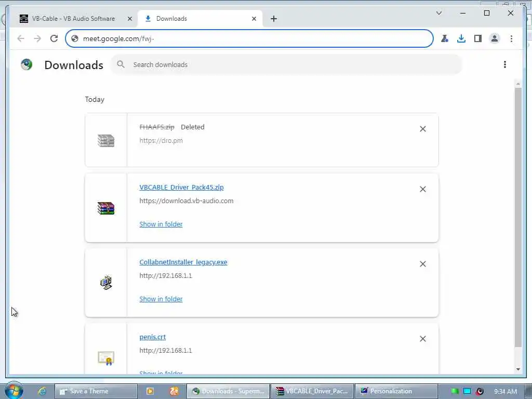Click the scrollbar up arrow
Viewport: 532px width, 399px height.
tap(518, 84)
